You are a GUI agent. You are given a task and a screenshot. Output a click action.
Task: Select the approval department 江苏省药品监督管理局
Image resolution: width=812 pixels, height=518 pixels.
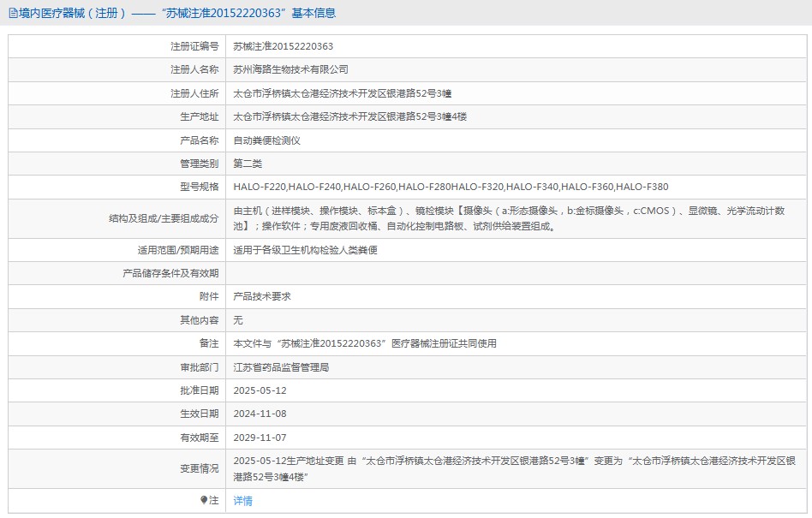282,366
